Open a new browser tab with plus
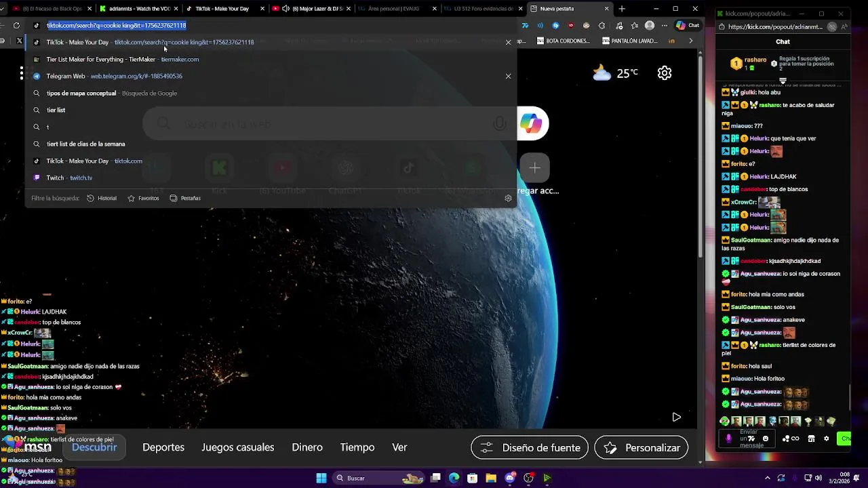Viewport: 868px width, 488px height. point(622,9)
